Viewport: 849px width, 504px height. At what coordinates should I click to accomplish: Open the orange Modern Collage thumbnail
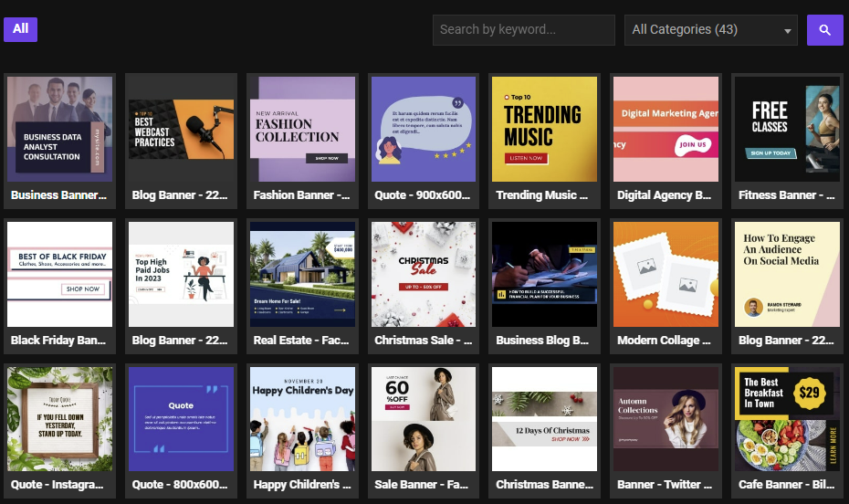(x=666, y=274)
